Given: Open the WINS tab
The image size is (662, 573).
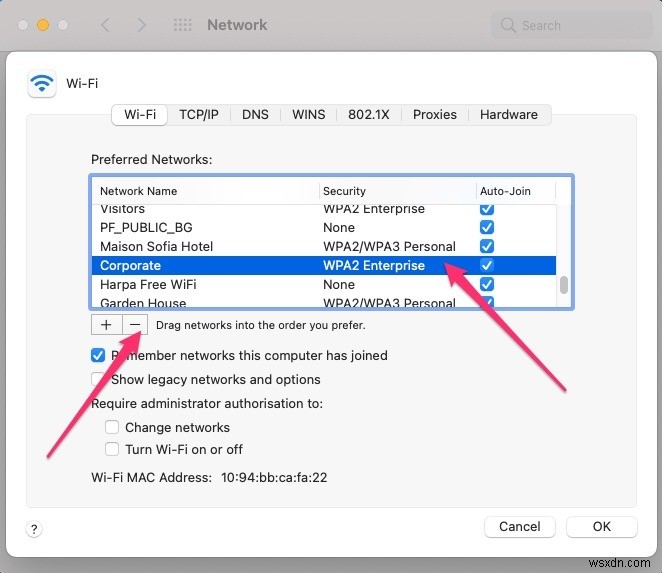Looking at the screenshot, I should click(309, 114).
